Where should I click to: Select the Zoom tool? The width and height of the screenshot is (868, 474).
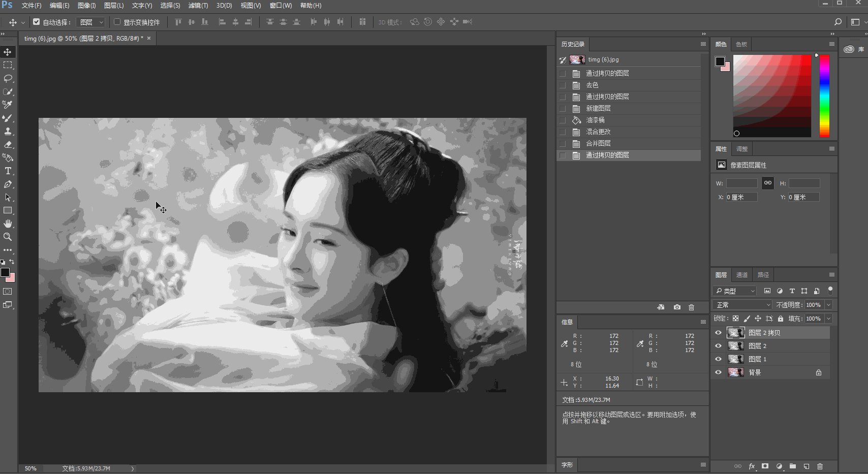(8, 237)
